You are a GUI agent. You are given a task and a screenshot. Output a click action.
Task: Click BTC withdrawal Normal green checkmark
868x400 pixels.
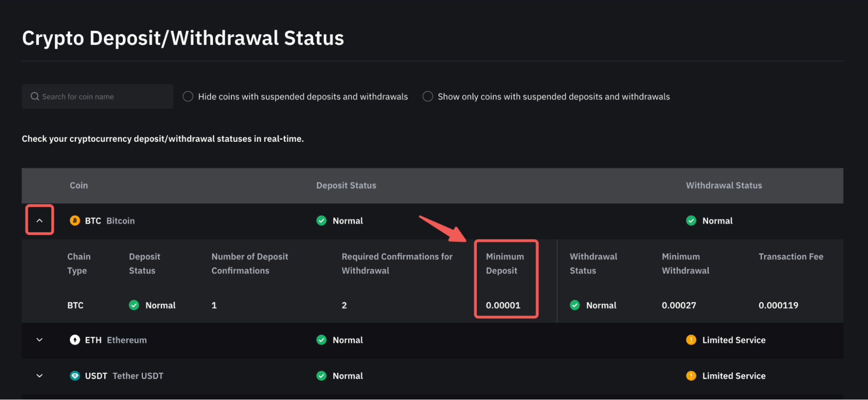click(691, 221)
